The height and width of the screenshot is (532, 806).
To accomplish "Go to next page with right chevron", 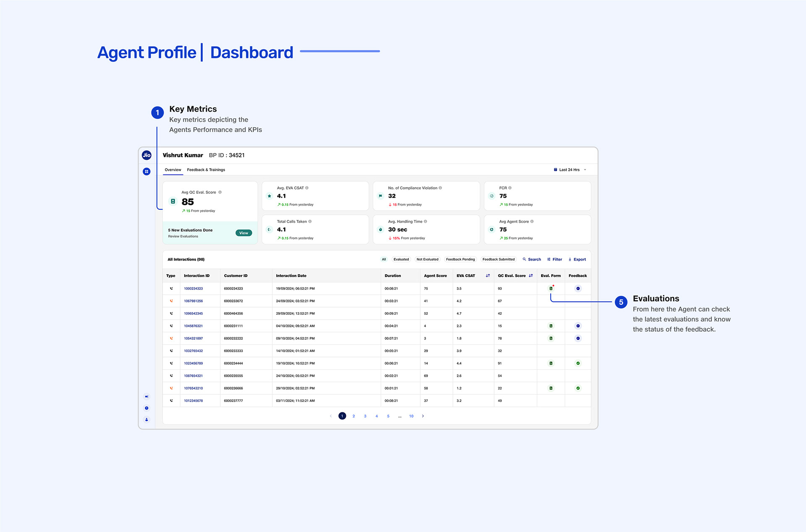I will click(423, 416).
